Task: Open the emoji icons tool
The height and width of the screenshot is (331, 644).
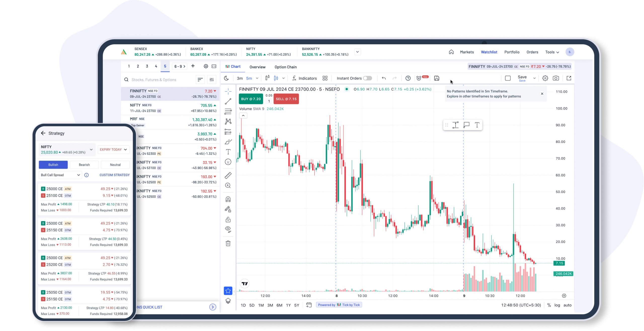Action: pos(228,162)
